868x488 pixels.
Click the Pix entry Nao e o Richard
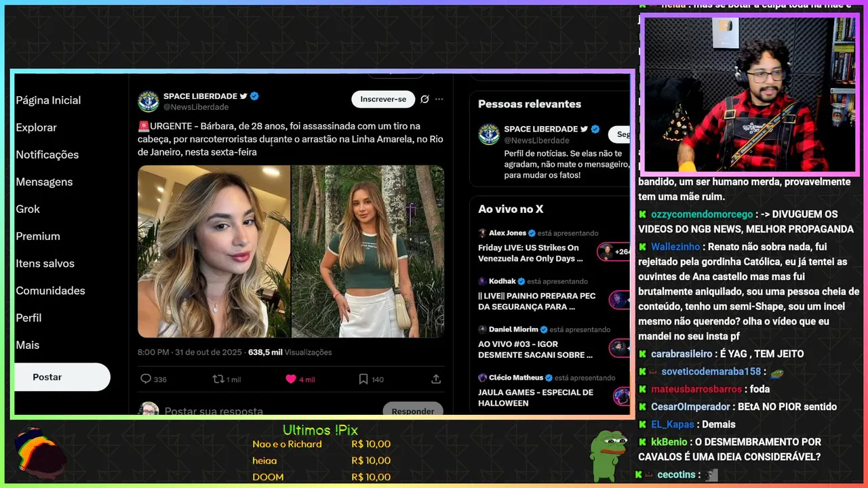tap(321, 444)
